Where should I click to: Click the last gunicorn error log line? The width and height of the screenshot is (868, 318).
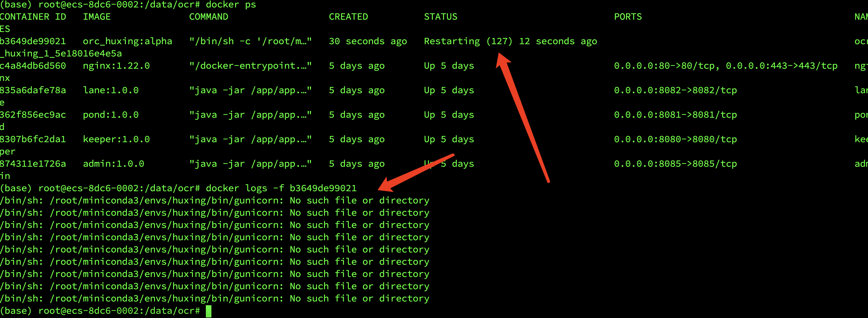coord(214,299)
